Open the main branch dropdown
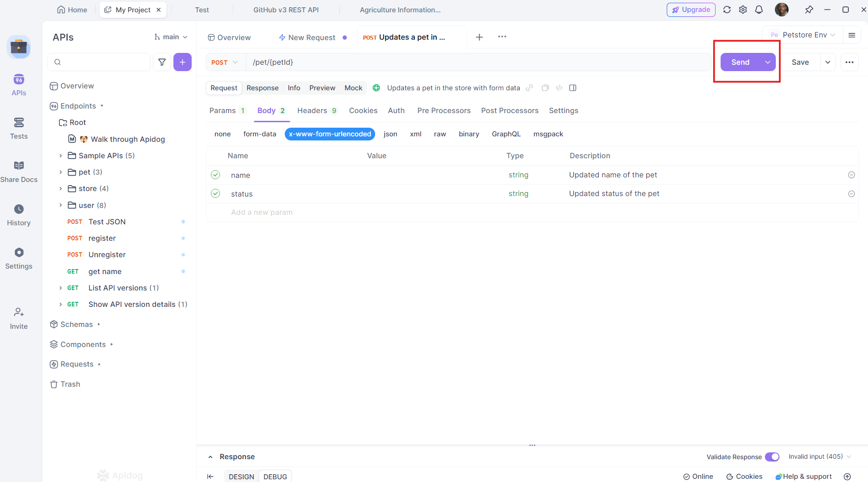The height and width of the screenshot is (482, 868). coord(171,37)
